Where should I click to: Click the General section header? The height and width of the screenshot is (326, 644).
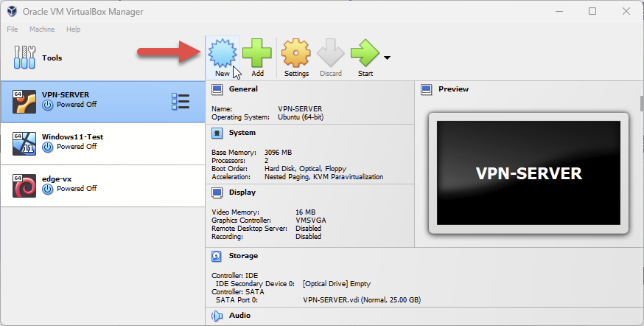pyautogui.click(x=243, y=89)
